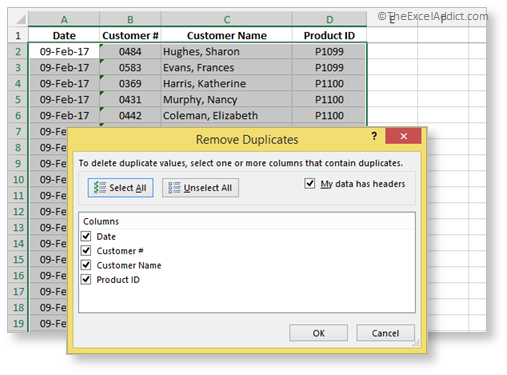Click the Unselect All button
The width and height of the screenshot is (507, 375).
(200, 188)
